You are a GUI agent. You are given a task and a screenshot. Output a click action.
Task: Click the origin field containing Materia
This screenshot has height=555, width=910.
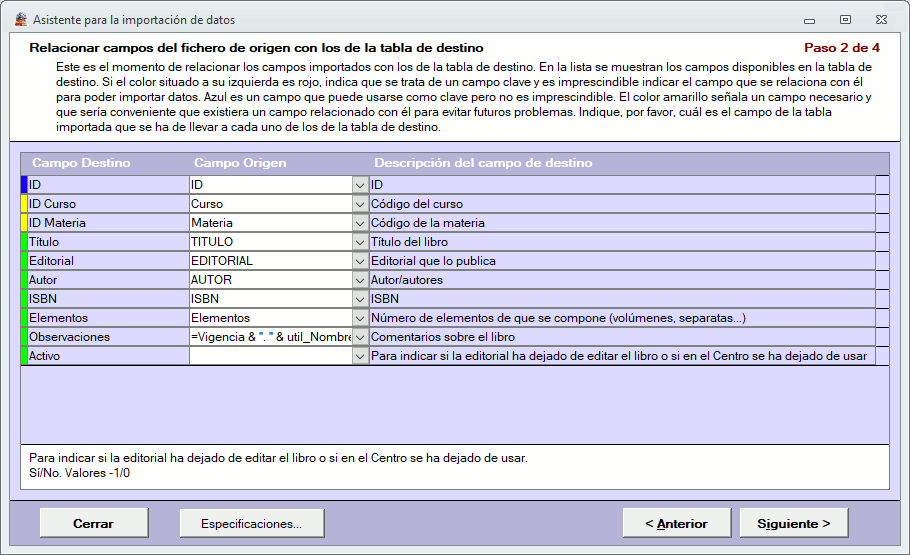coord(270,224)
